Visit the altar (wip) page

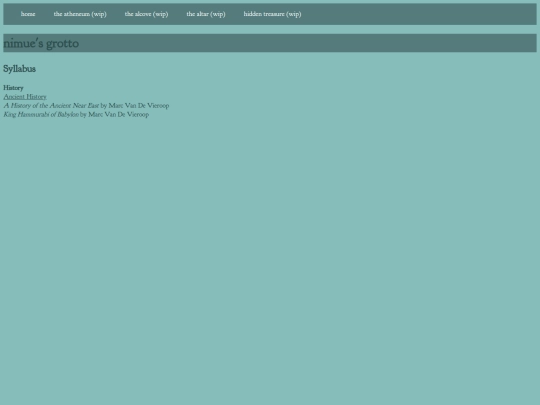[206, 14]
